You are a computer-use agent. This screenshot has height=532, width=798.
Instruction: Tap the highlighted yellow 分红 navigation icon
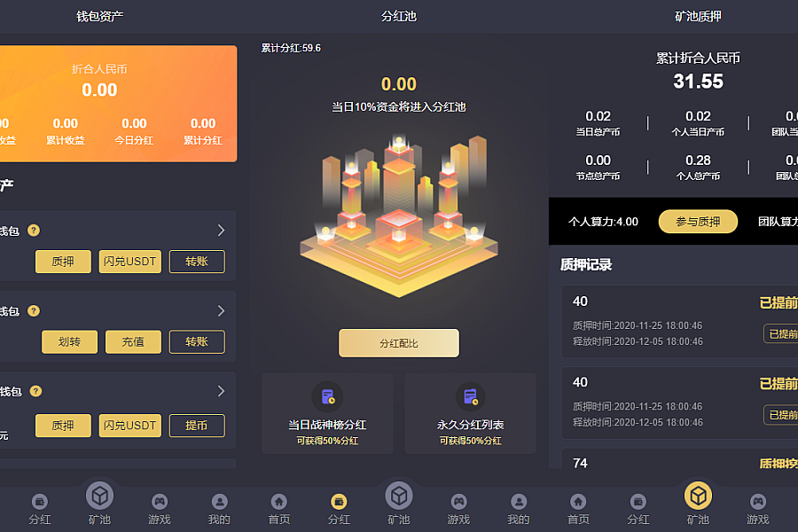(339, 502)
